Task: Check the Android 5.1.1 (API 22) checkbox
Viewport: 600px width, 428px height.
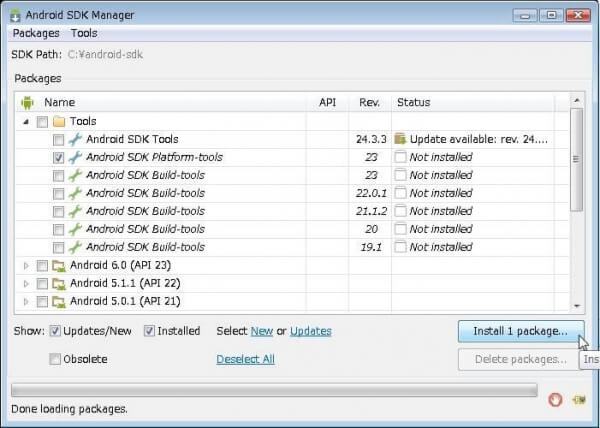Action: pyautogui.click(x=42, y=283)
